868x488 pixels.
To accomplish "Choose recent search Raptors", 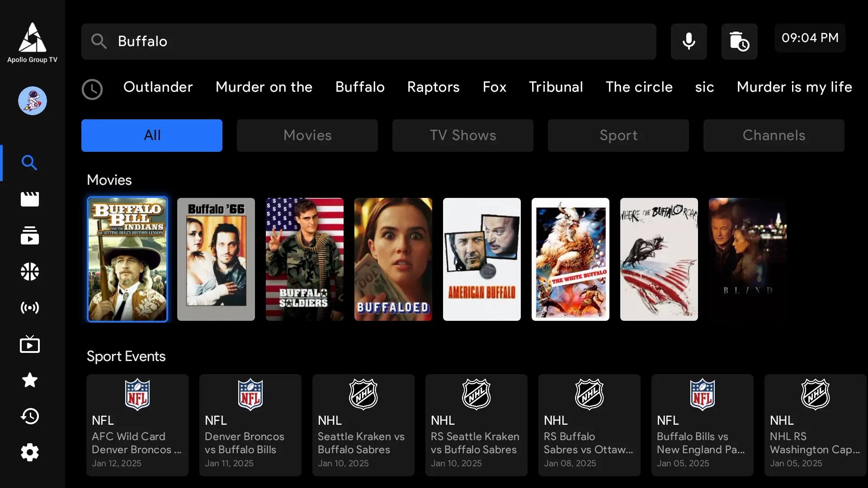I will pyautogui.click(x=433, y=87).
